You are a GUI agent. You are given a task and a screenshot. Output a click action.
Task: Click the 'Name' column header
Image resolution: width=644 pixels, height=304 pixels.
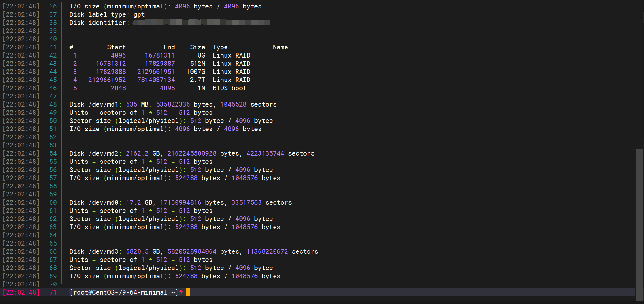281,47
